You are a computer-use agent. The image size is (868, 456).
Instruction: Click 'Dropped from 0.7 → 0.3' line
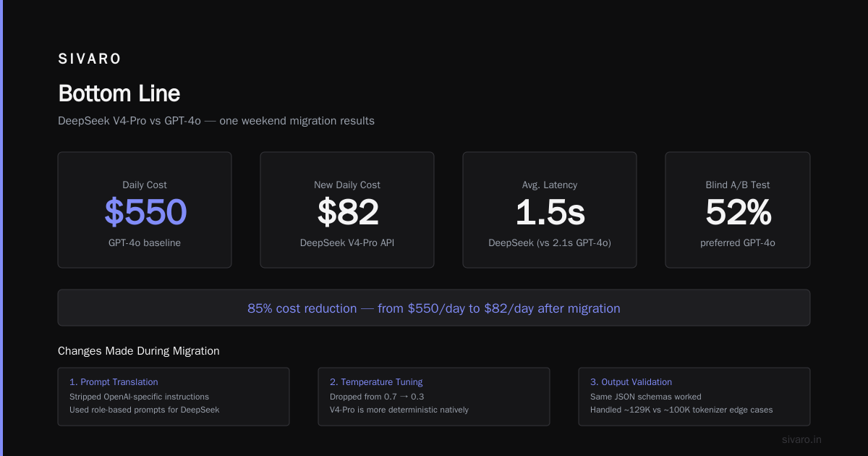[x=377, y=397]
